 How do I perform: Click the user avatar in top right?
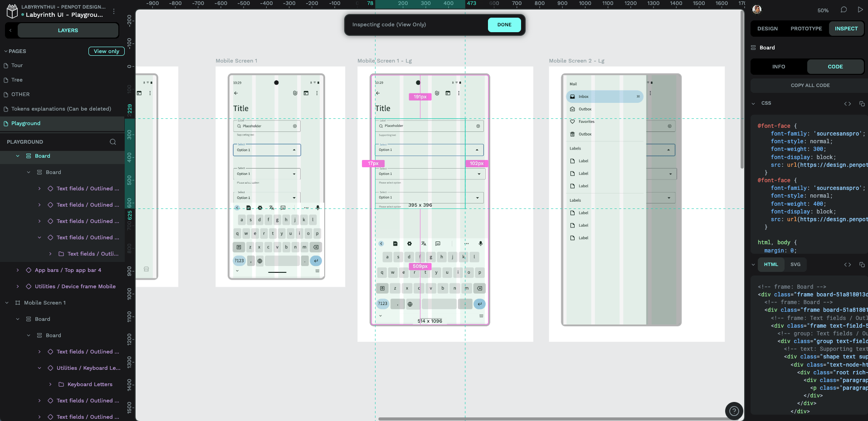point(757,10)
